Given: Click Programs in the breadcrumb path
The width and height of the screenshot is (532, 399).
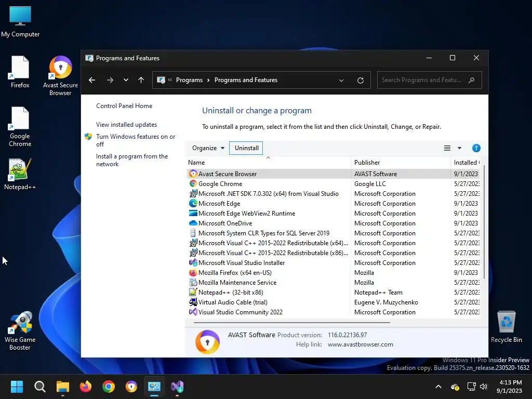Looking at the screenshot, I should (189, 80).
